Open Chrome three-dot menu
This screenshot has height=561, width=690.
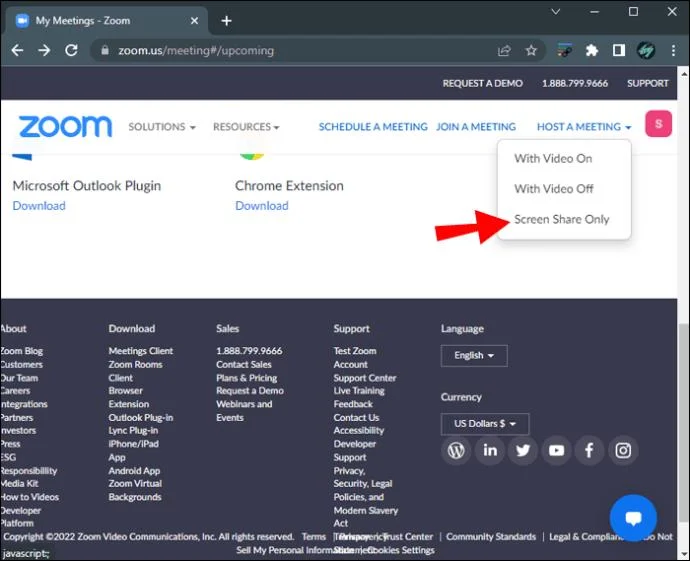tap(673, 51)
